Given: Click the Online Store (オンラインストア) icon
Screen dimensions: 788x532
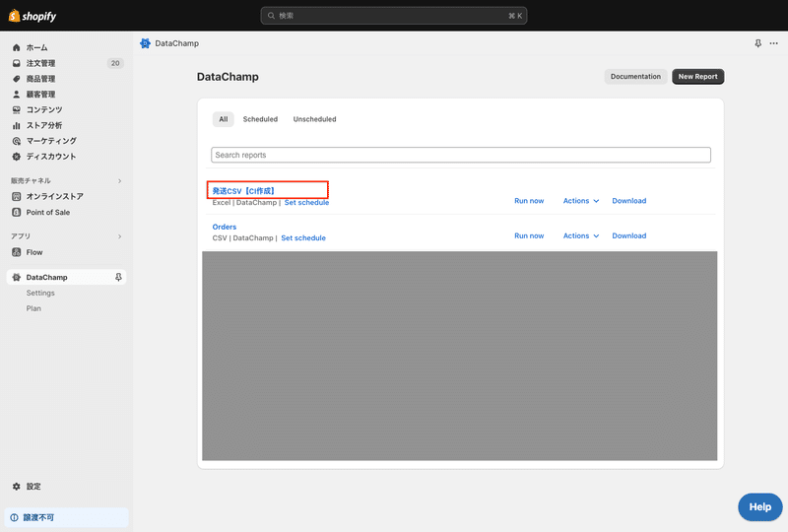Looking at the screenshot, I should point(16,196).
